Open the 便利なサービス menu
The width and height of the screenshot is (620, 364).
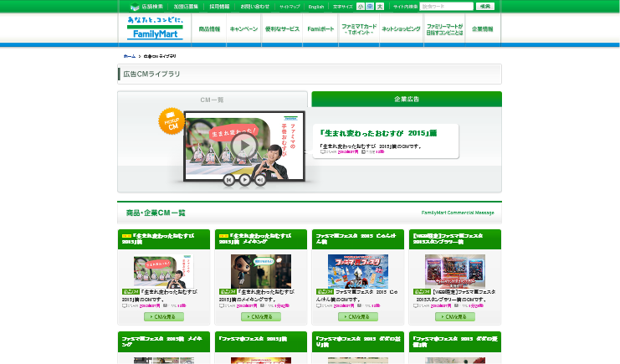(282, 29)
